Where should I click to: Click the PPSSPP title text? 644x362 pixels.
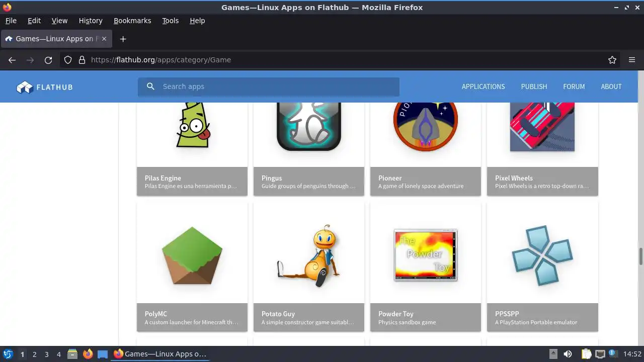click(x=507, y=314)
